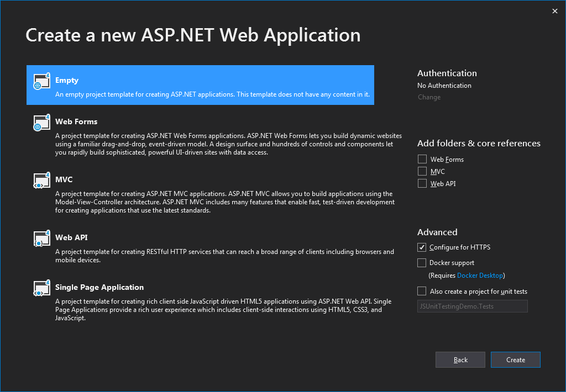Screen dimensions: 566x392
Task: Select the Single Page Application title
Action: tap(99, 288)
